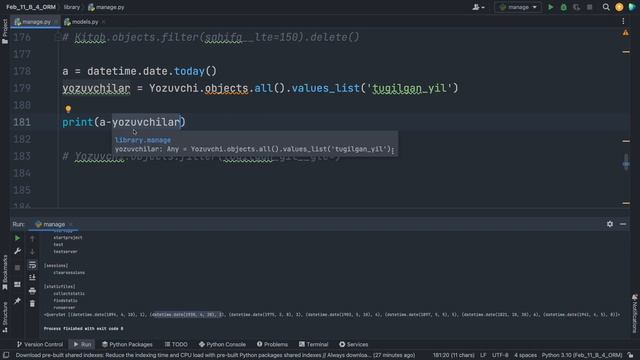This screenshot has width=640, height=360.
Task: Move up the stack trace arrow
Action: 32,238
